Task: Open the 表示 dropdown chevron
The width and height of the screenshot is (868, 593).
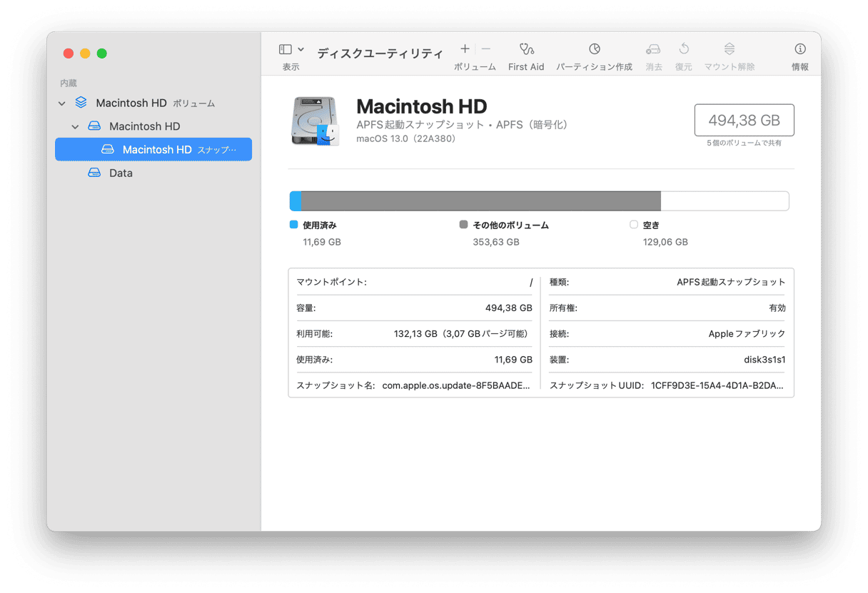Action: (301, 49)
